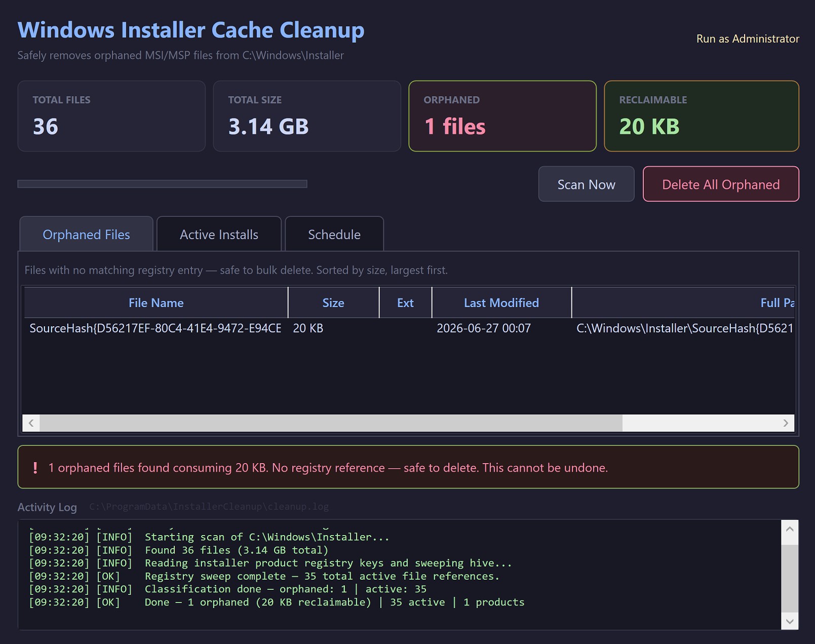Click the activity log scroll up arrow
Viewport: 815px width, 644px height.
(790, 529)
